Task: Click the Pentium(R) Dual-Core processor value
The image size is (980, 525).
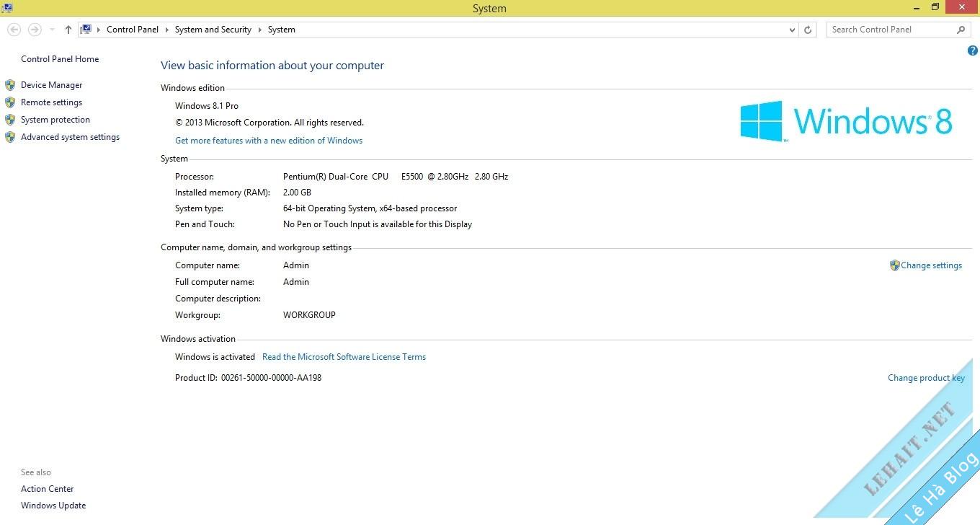Action: (x=396, y=177)
